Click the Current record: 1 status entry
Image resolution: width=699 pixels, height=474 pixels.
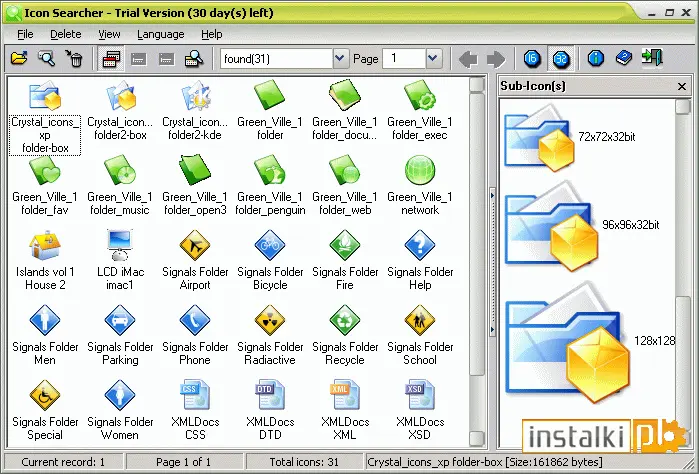tap(63, 462)
